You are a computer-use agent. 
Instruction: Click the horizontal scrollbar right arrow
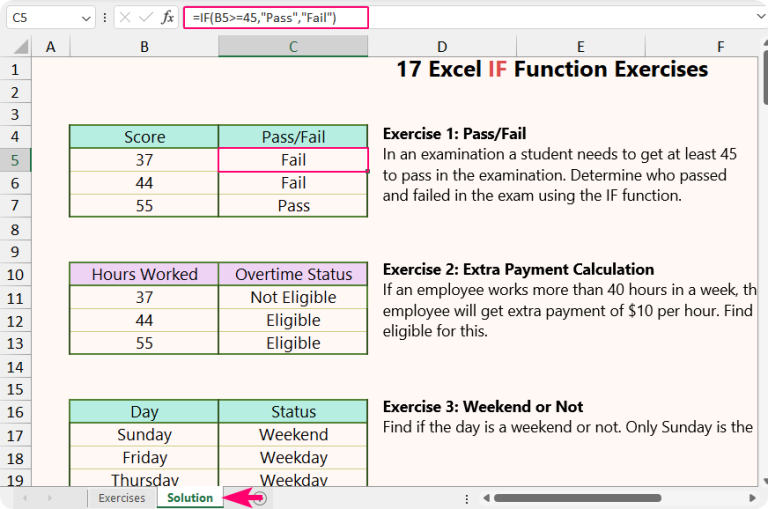[752, 498]
